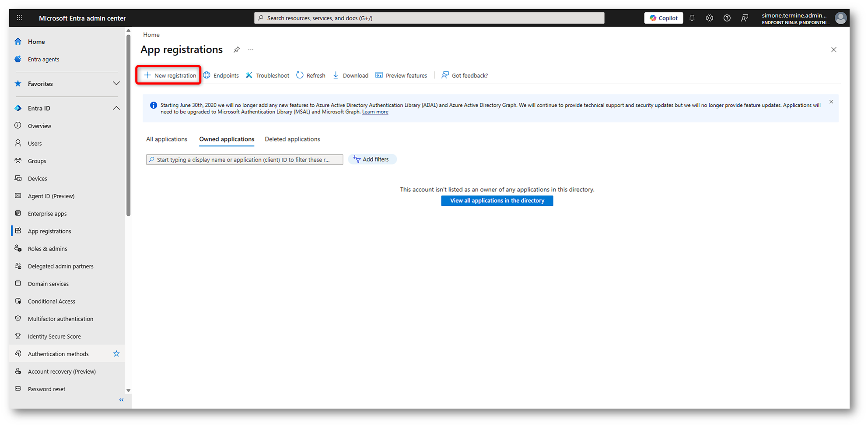This screenshot has width=868, height=427.
Task: Click View all applications in the directory
Action: click(497, 201)
